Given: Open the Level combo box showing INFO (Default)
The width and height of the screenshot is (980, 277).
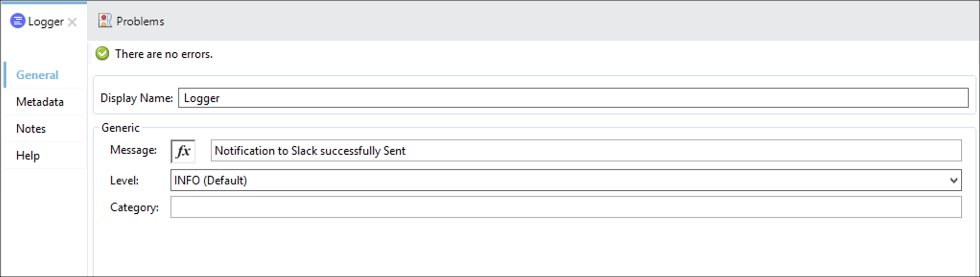Looking at the screenshot, I should (566, 180).
